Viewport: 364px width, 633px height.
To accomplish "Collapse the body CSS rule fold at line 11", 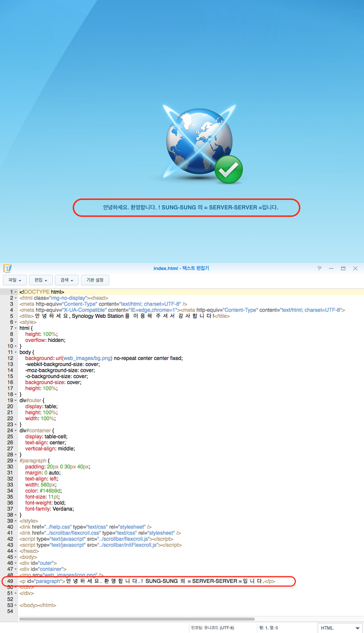I will click(16, 352).
